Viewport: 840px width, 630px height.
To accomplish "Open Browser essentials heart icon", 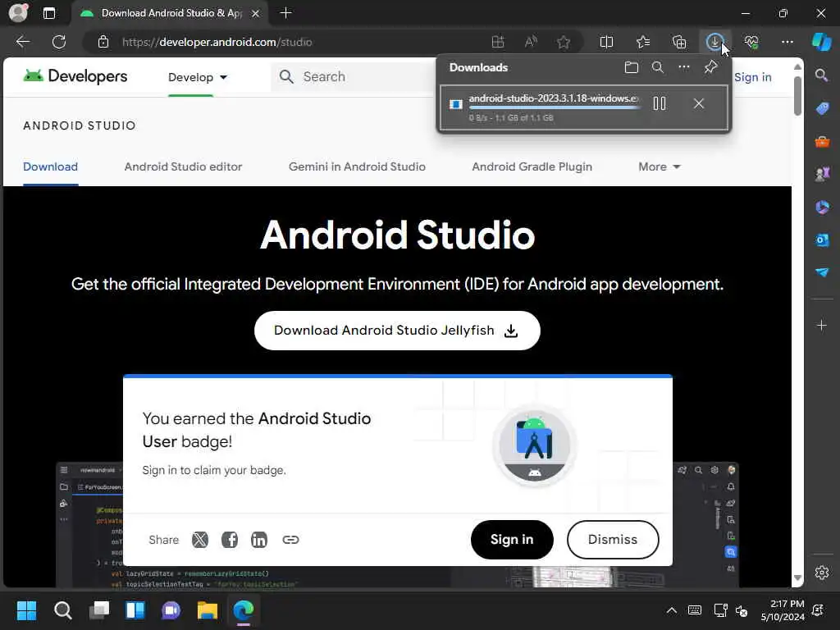I will [x=751, y=42].
